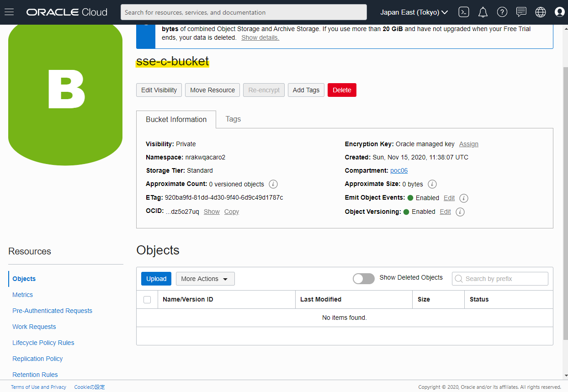Screen dimensions: 568x392
Task: Launch Cloud Shell from the header
Action: point(464,12)
